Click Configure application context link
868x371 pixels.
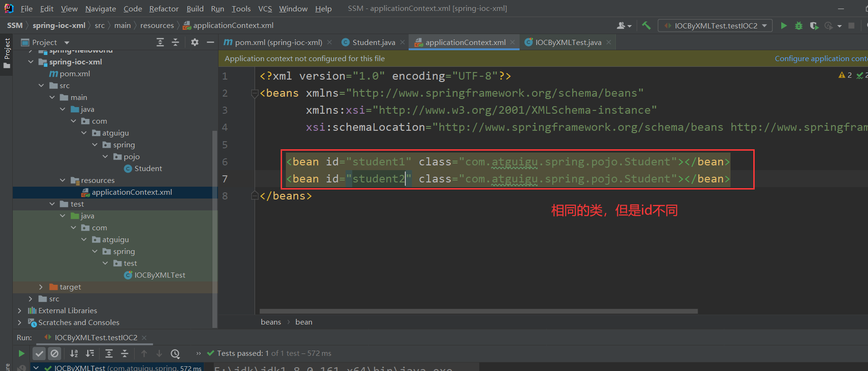pos(821,59)
